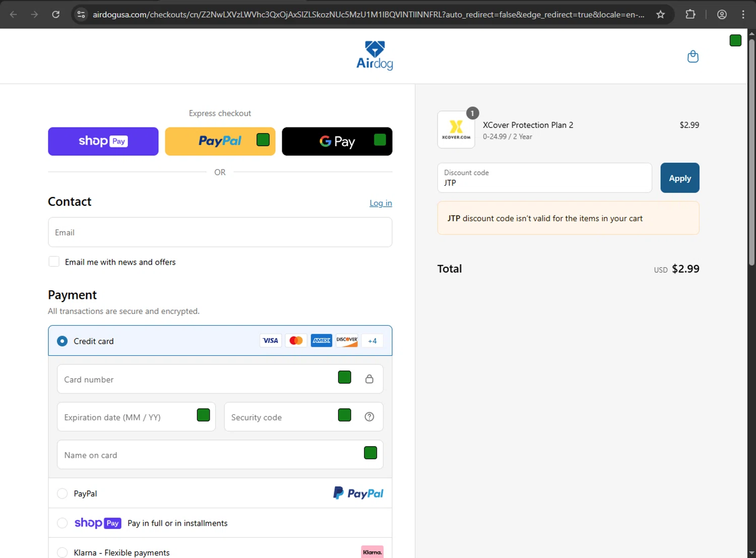Click the scrollbar up arrow
The height and width of the screenshot is (558, 756).
click(751, 33)
